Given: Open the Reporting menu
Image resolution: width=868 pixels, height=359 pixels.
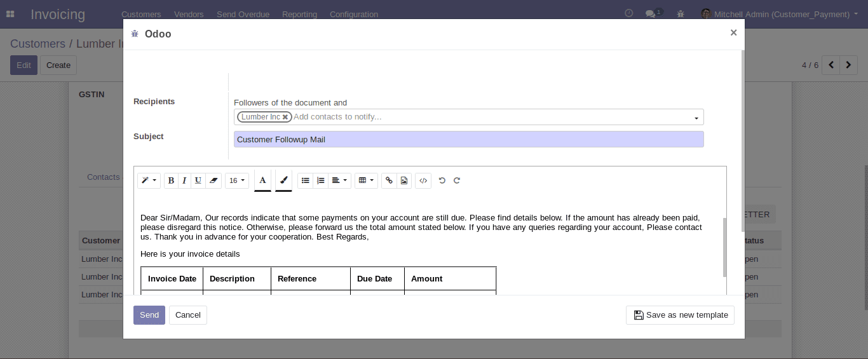Looking at the screenshot, I should click(x=299, y=14).
